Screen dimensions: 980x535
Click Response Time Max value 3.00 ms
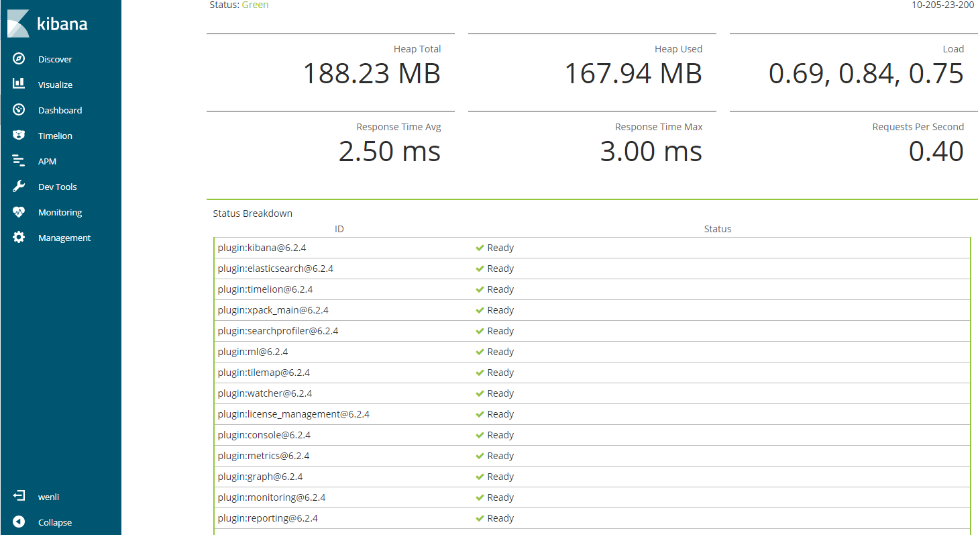click(651, 151)
